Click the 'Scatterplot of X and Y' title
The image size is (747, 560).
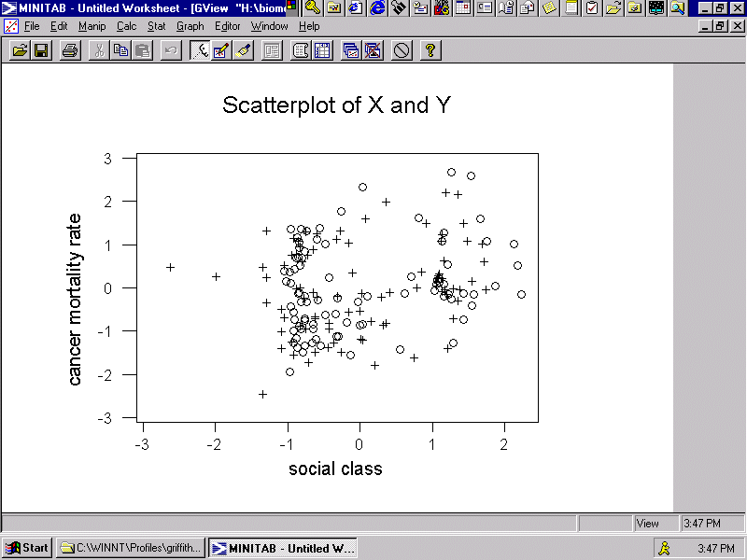336,105
